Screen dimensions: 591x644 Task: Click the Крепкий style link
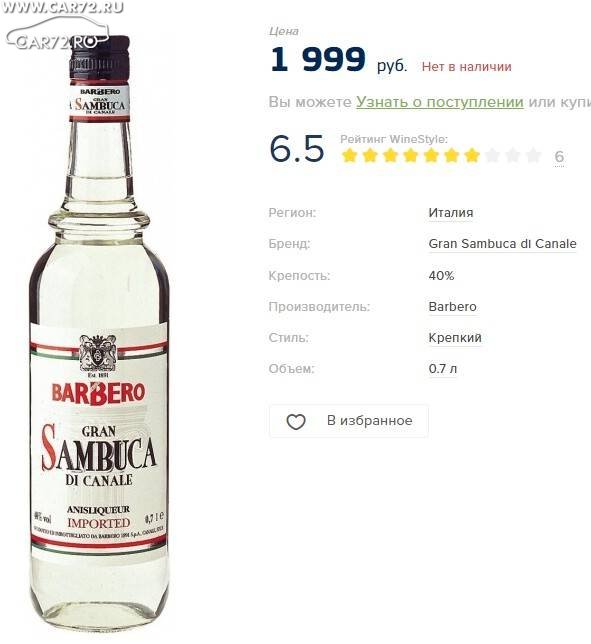[455, 338]
